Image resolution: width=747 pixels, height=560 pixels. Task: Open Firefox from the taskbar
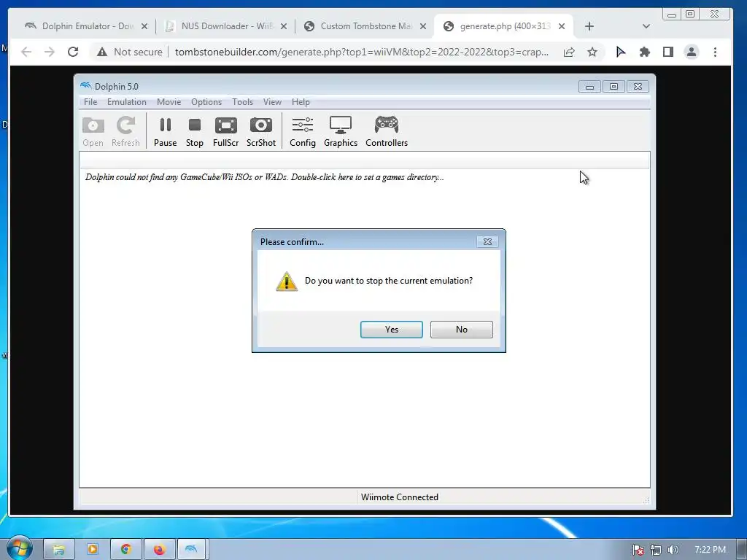(x=159, y=550)
